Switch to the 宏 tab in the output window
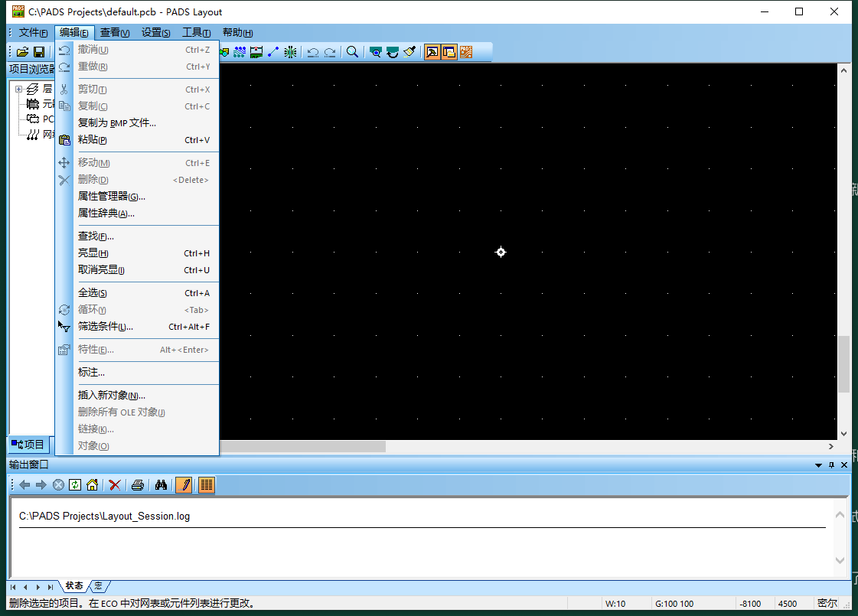Image resolution: width=858 pixels, height=616 pixels. [99, 586]
